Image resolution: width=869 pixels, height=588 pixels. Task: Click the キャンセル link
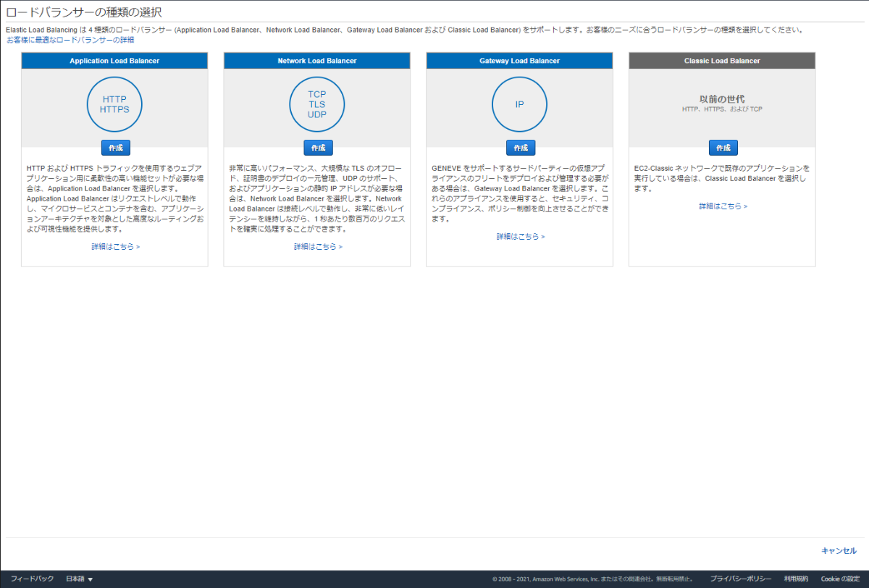(839, 551)
